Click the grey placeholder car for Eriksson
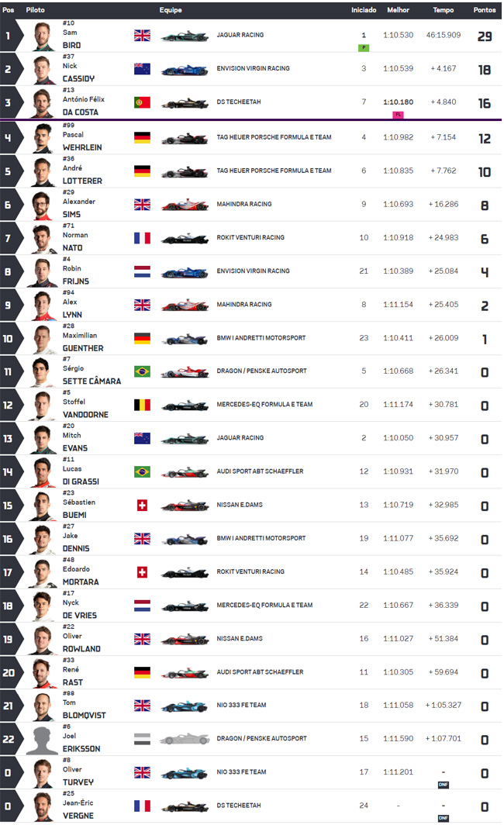This screenshot has height=825, width=504. click(185, 739)
